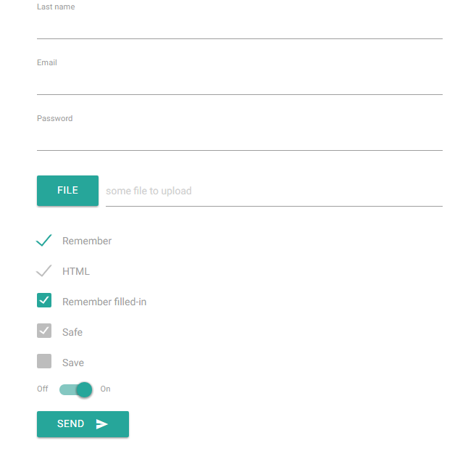Click the paper plane send icon
Image resolution: width=476 pixels, height=451 pixels.
tap(102, 424)
